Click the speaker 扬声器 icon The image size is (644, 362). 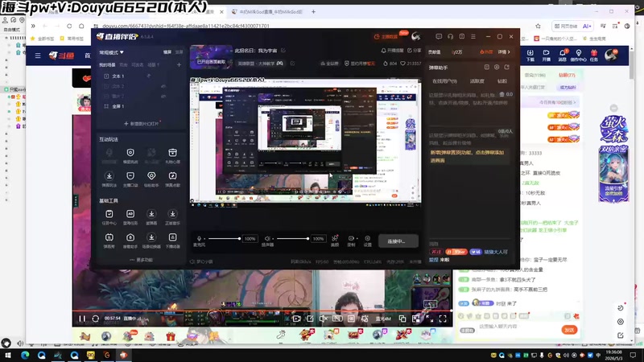[x=268, y=238]
